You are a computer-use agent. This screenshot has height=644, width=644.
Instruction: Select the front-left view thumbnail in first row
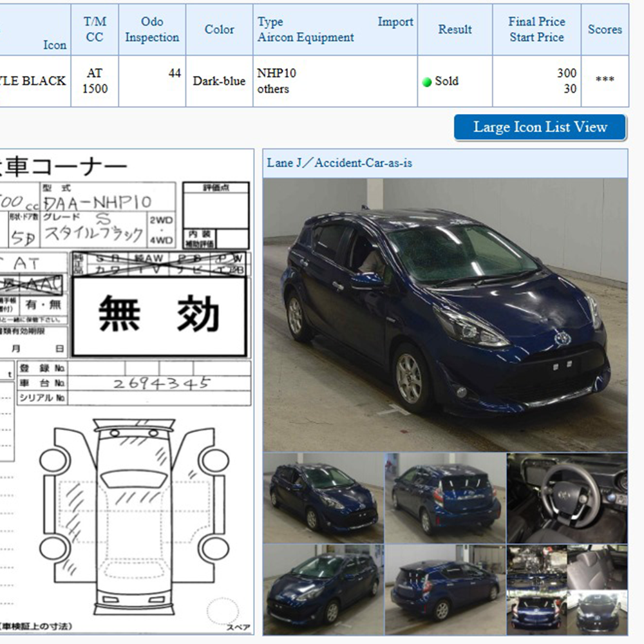(x=323, y=498)
